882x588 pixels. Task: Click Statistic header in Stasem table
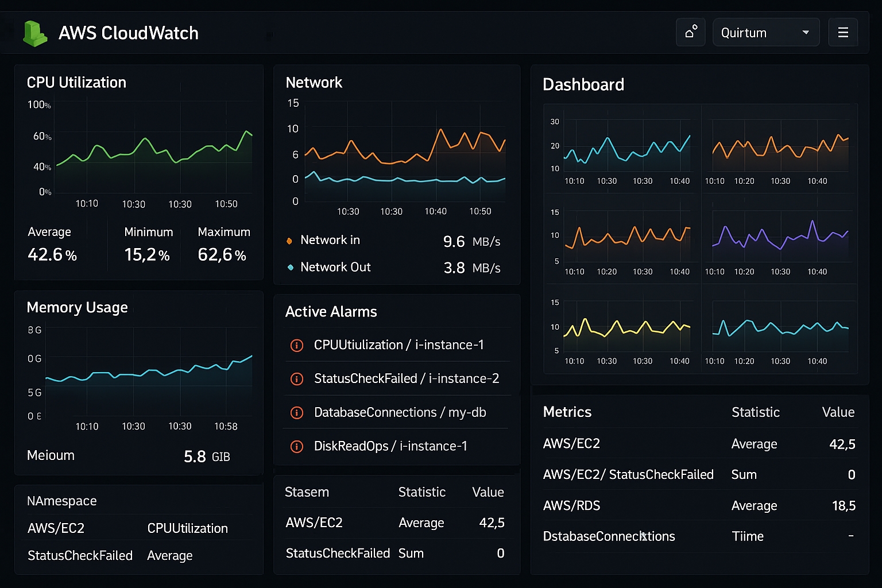click(421, 492)
